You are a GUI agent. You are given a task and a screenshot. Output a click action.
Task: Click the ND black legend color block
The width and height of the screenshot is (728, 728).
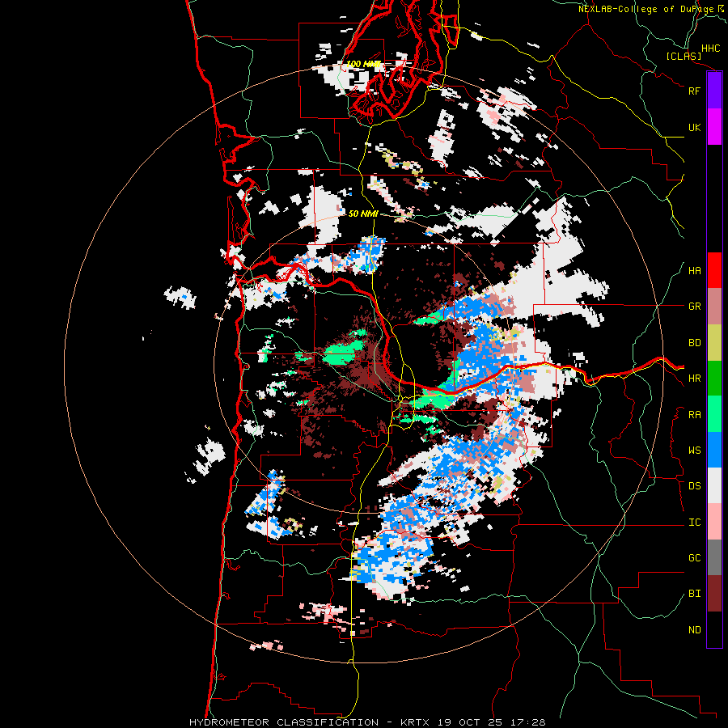click(714, 629)
